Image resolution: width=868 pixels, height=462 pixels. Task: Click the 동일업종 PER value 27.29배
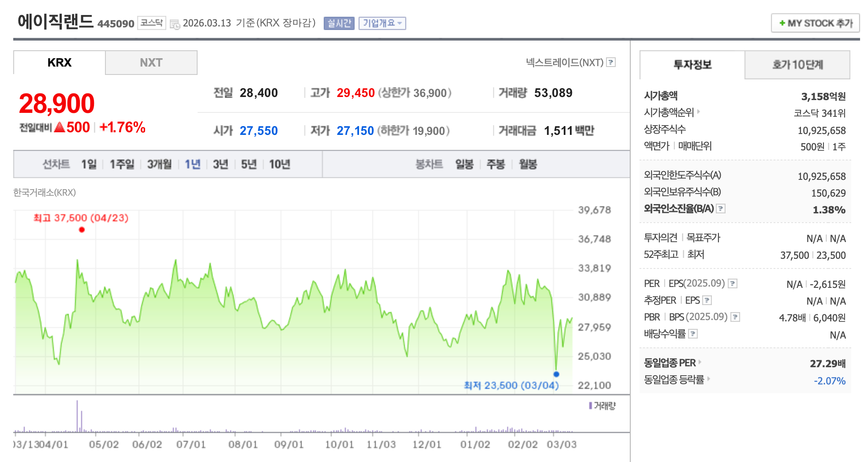(x=827, y=364)
